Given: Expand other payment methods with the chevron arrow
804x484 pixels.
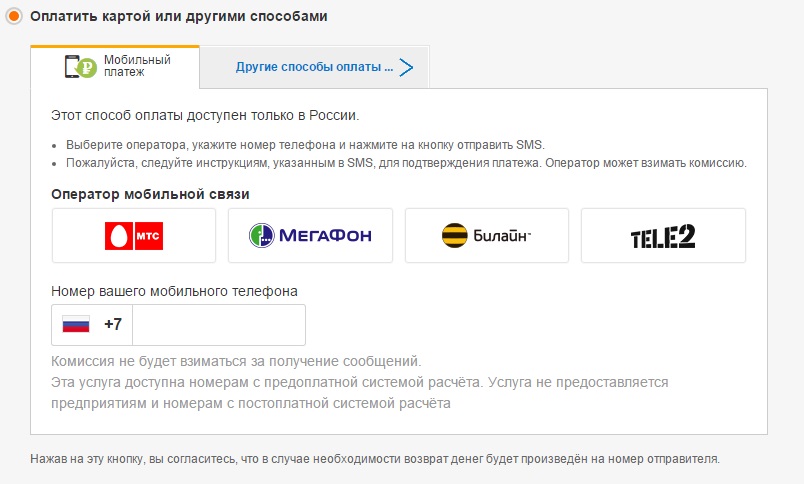Looking at the screenshot, I should 405,67.
